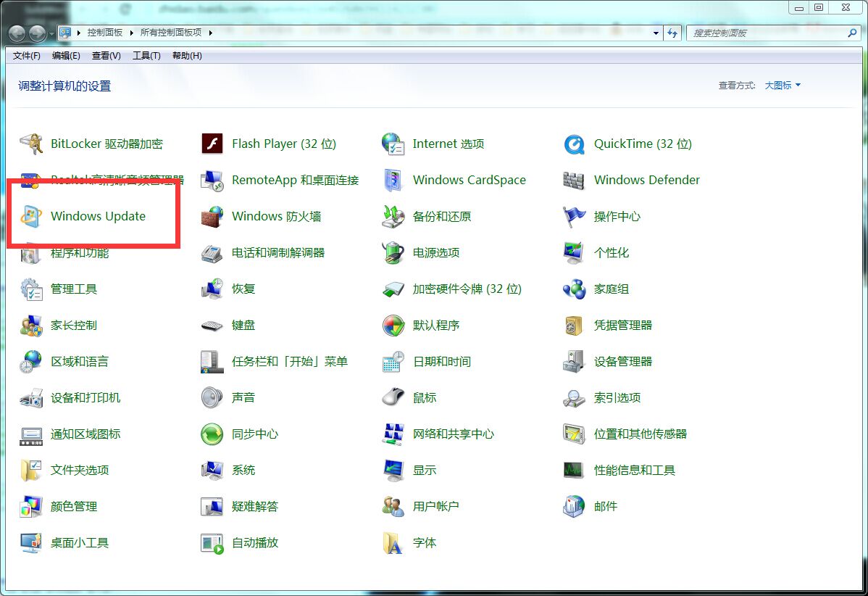Open the Windows 防火墙 brick icon
Image resolution: width=868 pixels, height=596 pixels.
212,217
